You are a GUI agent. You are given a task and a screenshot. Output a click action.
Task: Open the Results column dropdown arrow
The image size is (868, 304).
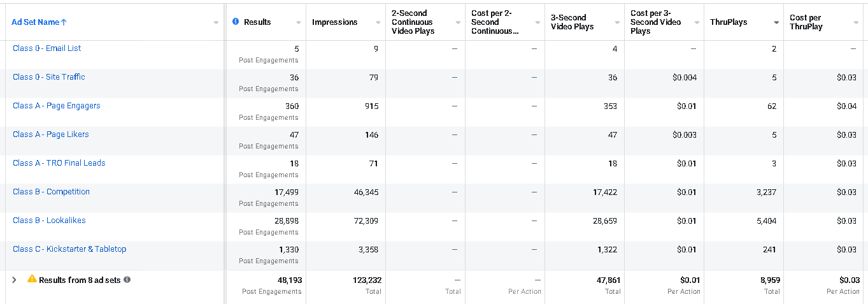[299, 23]
